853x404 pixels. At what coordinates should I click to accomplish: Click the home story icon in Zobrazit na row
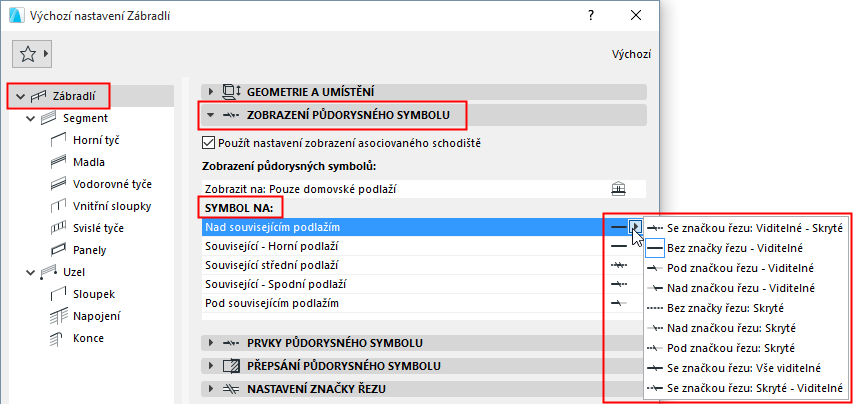(x=619, y=189)
